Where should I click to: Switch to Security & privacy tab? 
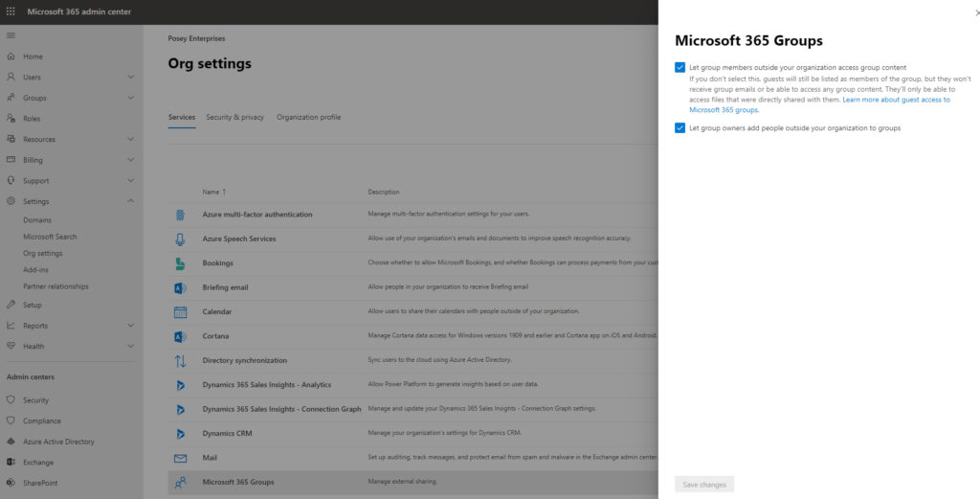click(235, 117)
